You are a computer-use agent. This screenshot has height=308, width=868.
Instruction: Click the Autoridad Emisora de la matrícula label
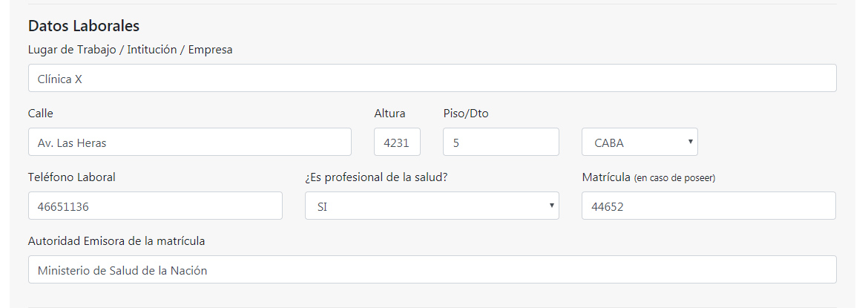click(x=116, y=241)
